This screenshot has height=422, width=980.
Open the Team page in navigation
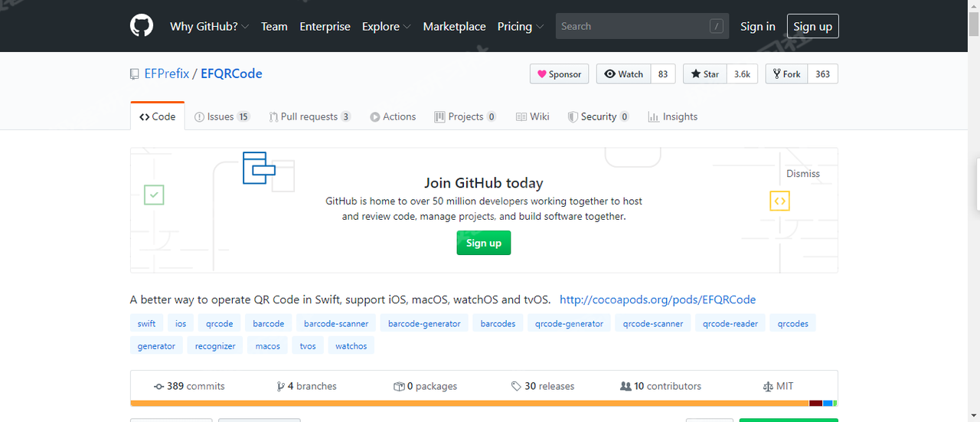(274, 26)
